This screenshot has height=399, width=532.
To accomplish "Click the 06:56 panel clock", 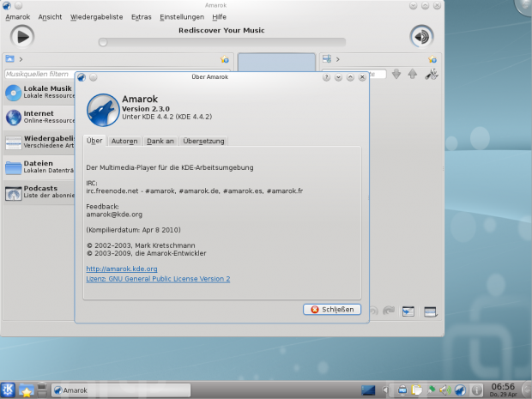I will [x=503, y=387].
